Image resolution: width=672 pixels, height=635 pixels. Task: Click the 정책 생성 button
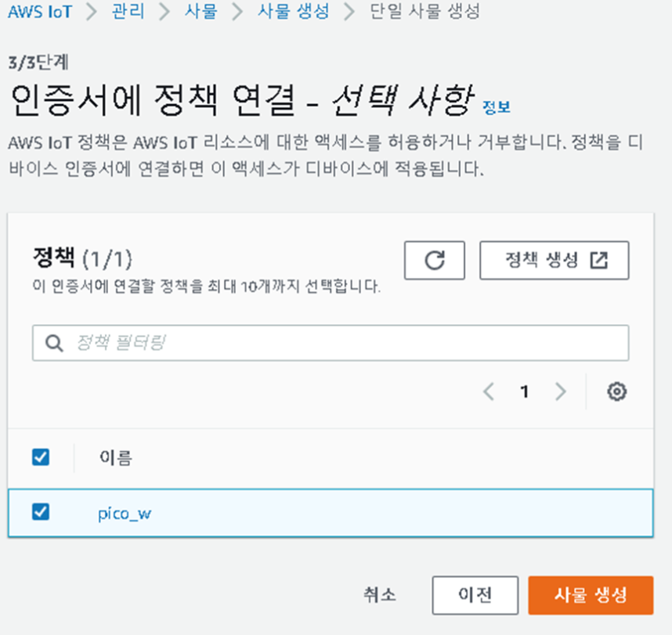[x=555, y=260]
